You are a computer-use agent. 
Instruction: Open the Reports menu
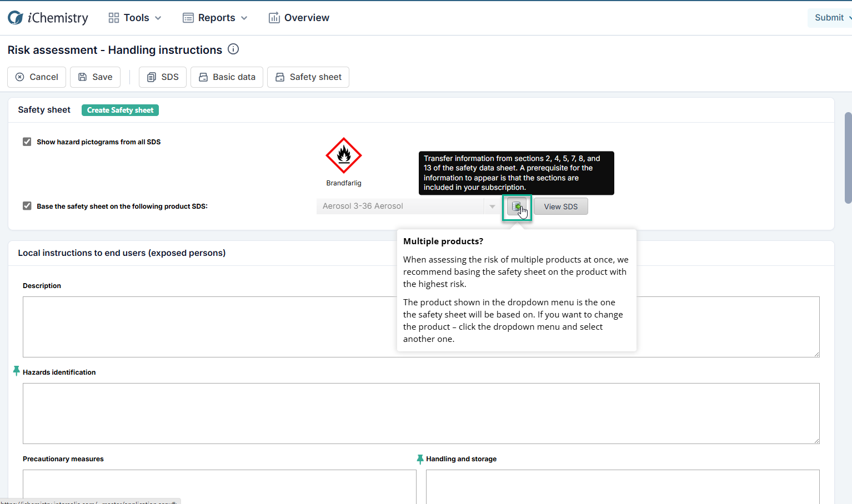[215, 18]
